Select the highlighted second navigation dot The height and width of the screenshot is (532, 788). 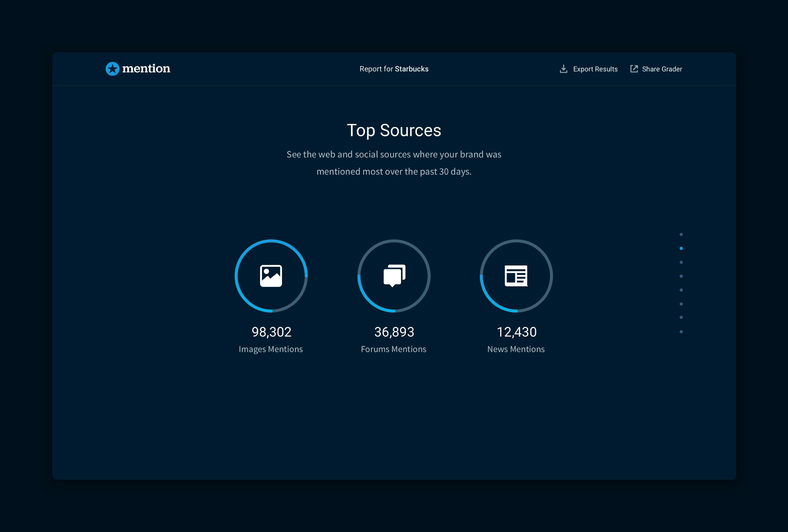click(681, 248)
